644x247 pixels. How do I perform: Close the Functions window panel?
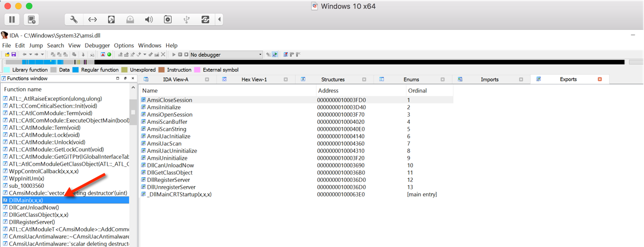tap(132, 78)
